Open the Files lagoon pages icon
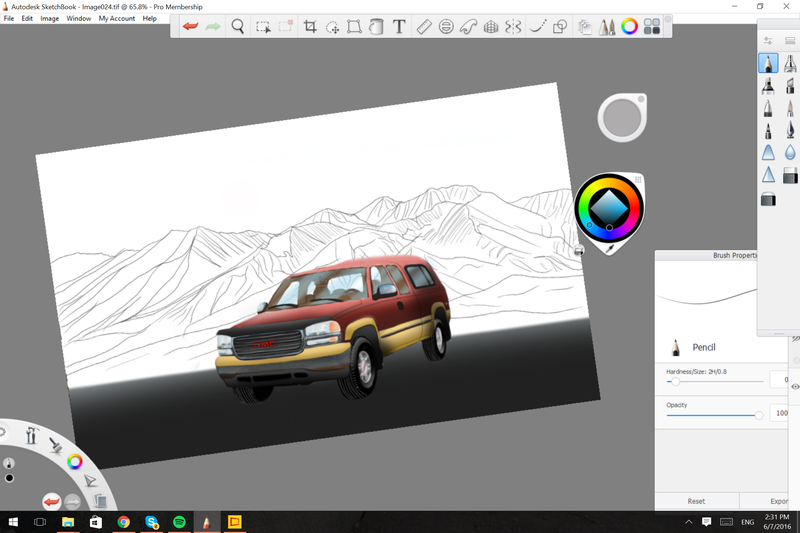 coord(100,500)
